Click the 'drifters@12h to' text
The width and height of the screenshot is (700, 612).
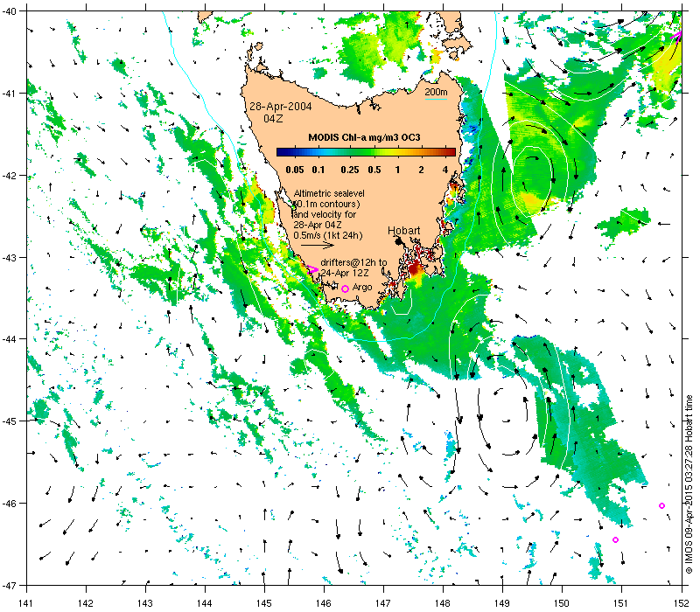point(353,262)
